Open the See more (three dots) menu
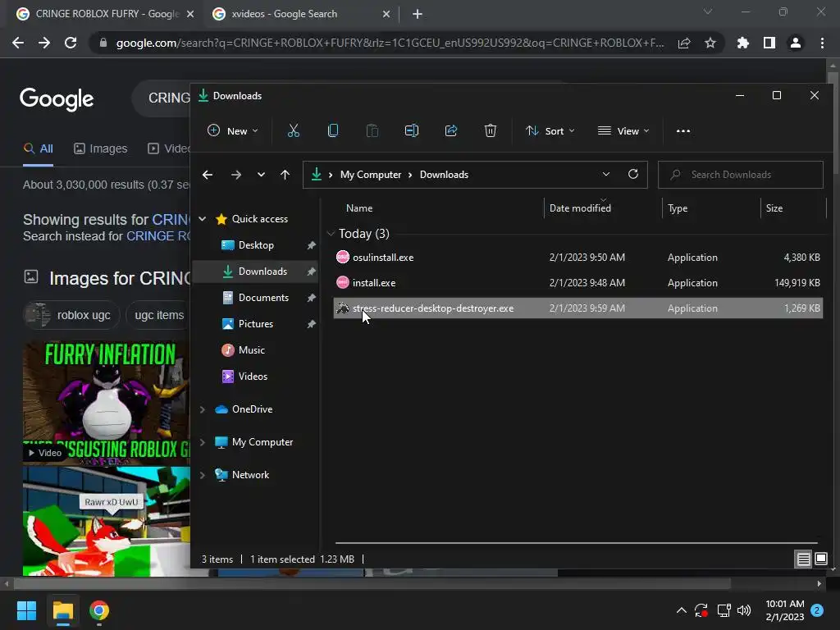 coord(683,130)
